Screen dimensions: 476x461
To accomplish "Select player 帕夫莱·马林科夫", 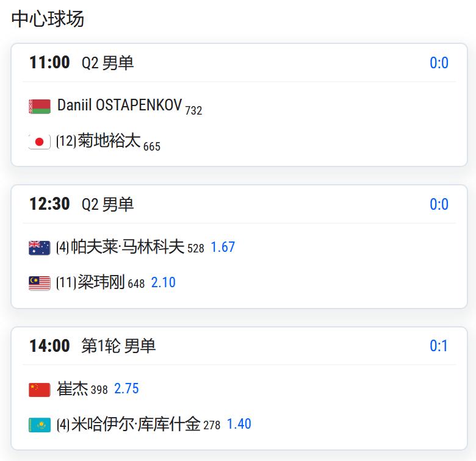I will (128, 246).
